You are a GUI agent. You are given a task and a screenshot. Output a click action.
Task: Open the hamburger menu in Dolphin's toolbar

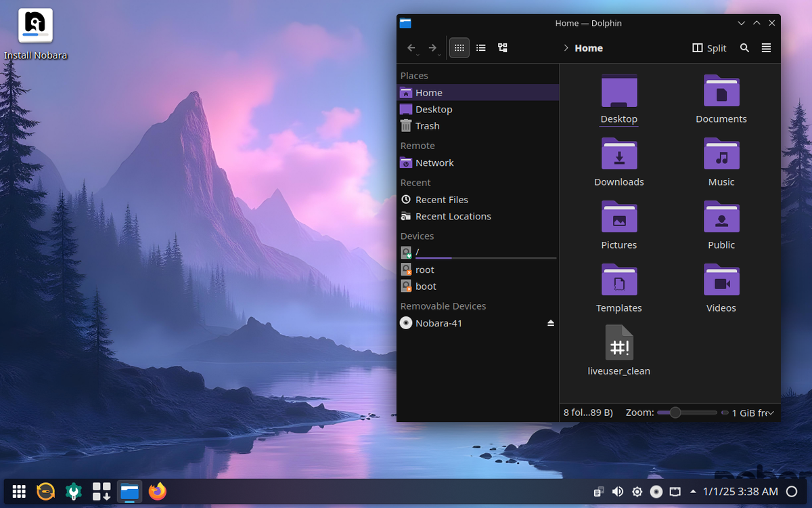pos(766,47)
